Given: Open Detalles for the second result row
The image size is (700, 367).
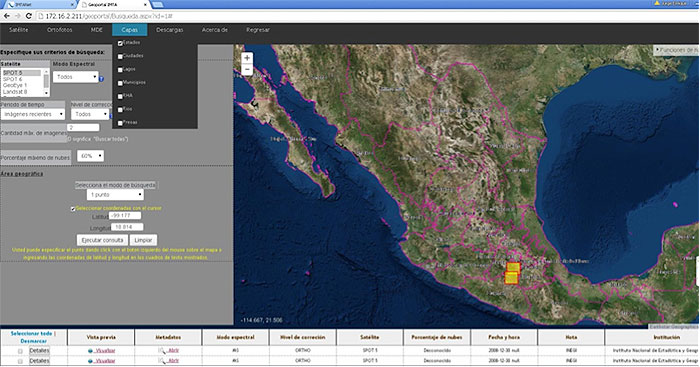Looking at the screenshot, I should tap(39, 361).
